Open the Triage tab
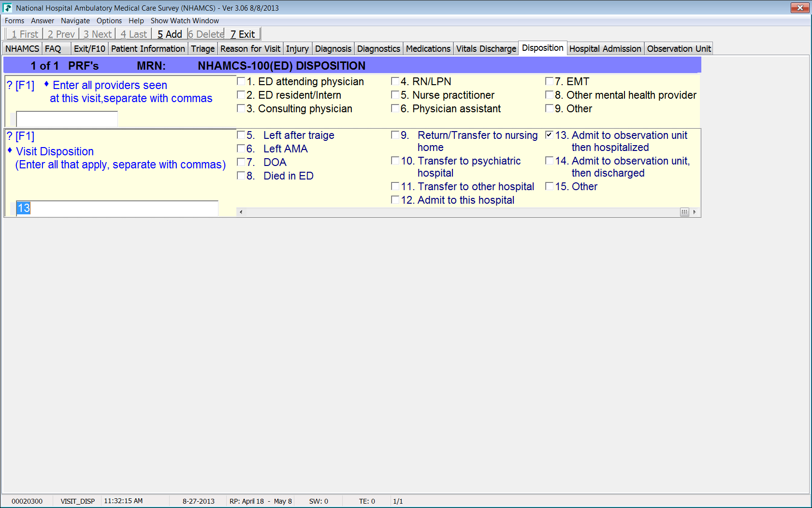The image size is (812, 508). [x=203, y=48]
